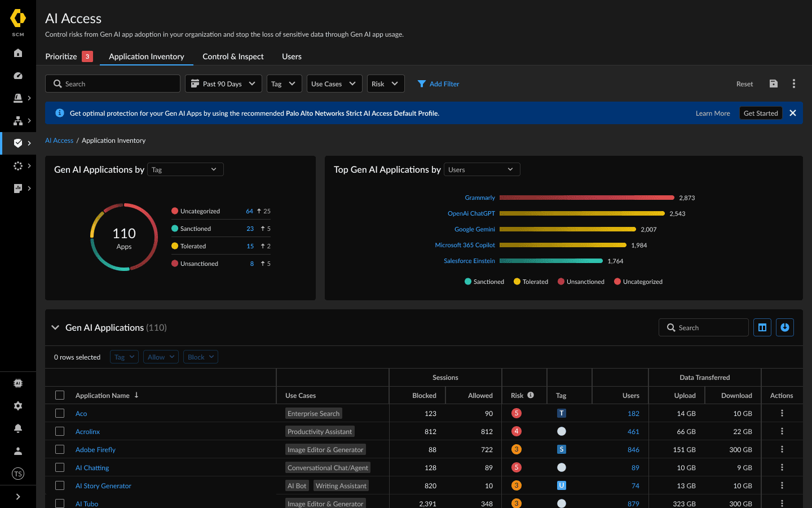Open the home icon in sidebar
The height and width of the screenshot is (508, 812).
18,53
